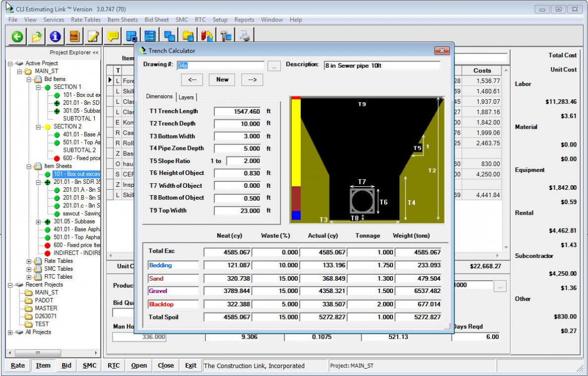
Task: Click the printer toolbar icon
Action: [245, 36]
